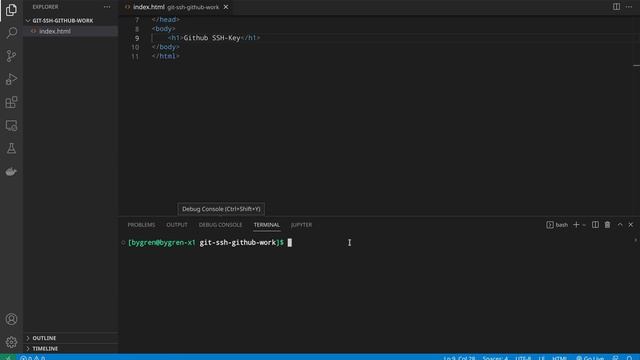This screenshot has height=360, width=640.
Task: Open the Manage gear settings icon
Action: [x=11, y=342]
